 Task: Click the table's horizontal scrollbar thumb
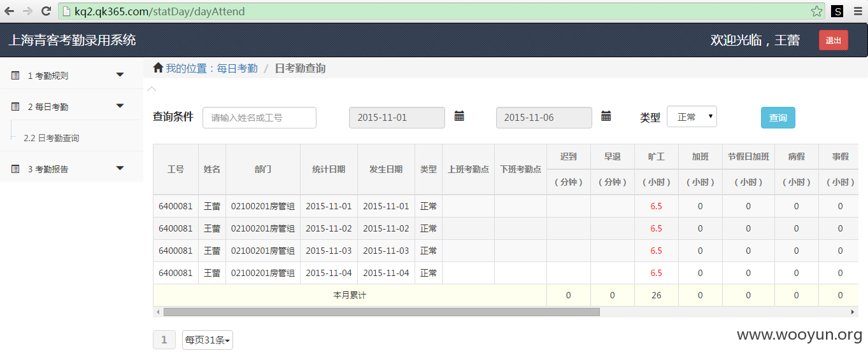(381, 312)
